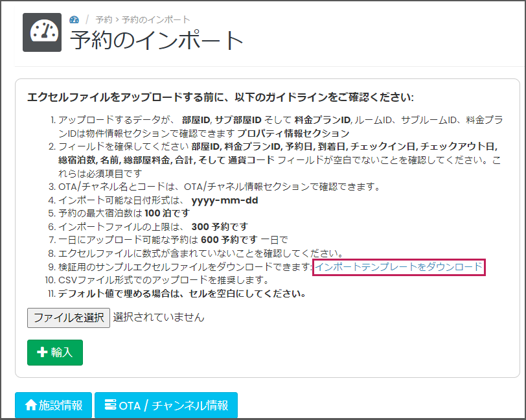Click the yyyy-mm-dd date format text
The width and height of the screenshot is (526, 420).
225,200
